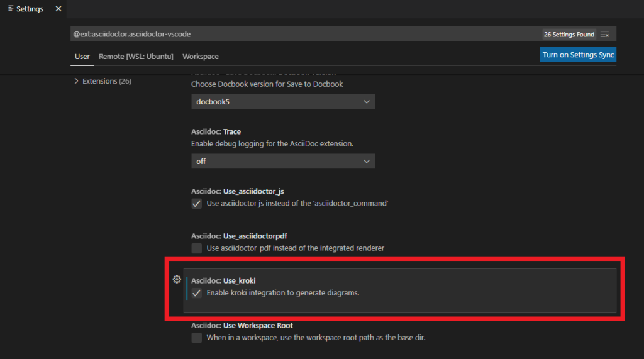Click the Turn on Settings Sync button
The height and width of the screenshot is (359, 644).
(578, 55)
